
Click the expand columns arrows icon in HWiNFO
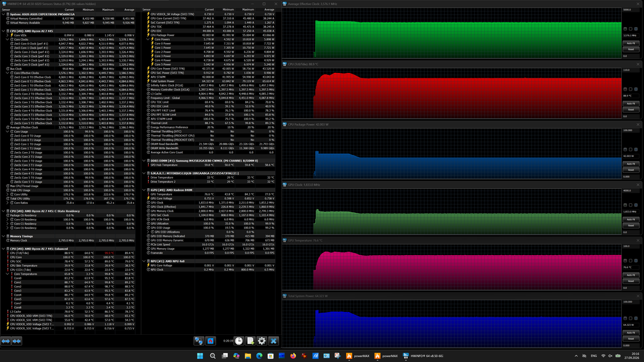click(x=6, y=341)
